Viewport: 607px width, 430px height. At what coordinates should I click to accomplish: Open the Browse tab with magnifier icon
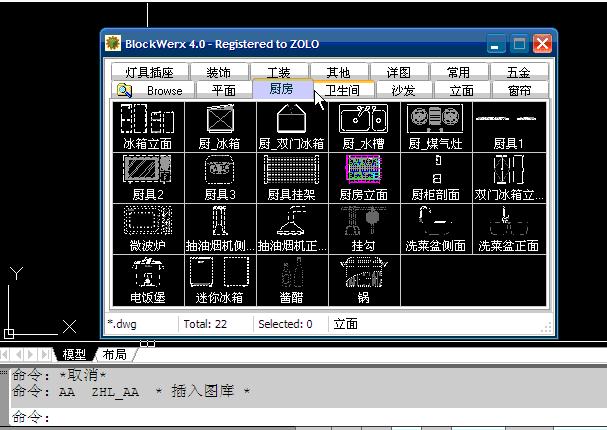(x=153, y=90)
